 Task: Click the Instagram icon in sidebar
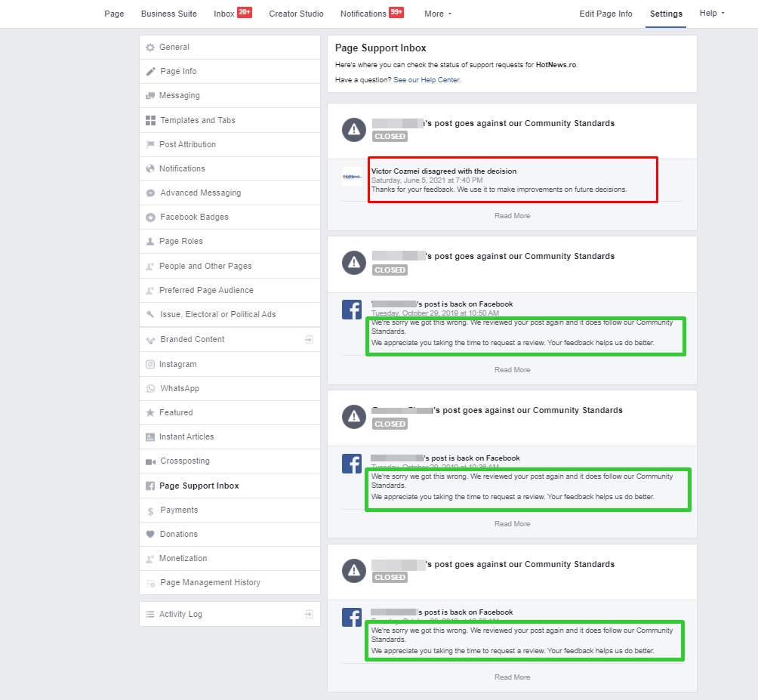tap(150, 365)
